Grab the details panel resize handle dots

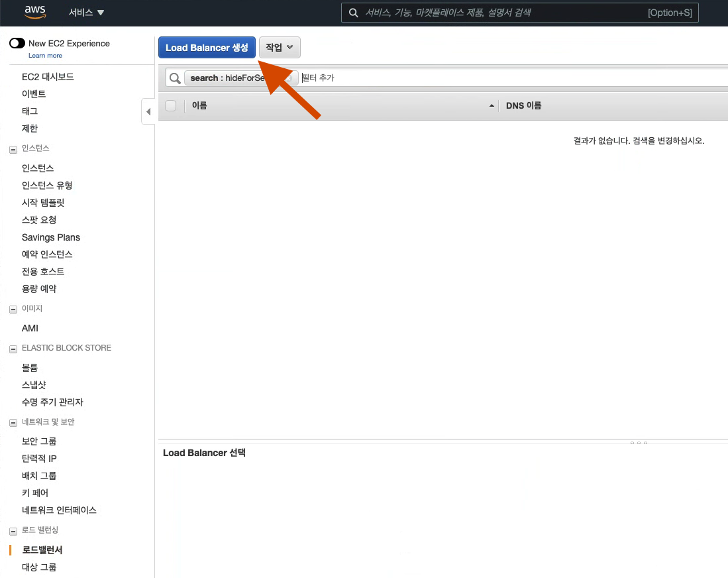coord(639,443)
